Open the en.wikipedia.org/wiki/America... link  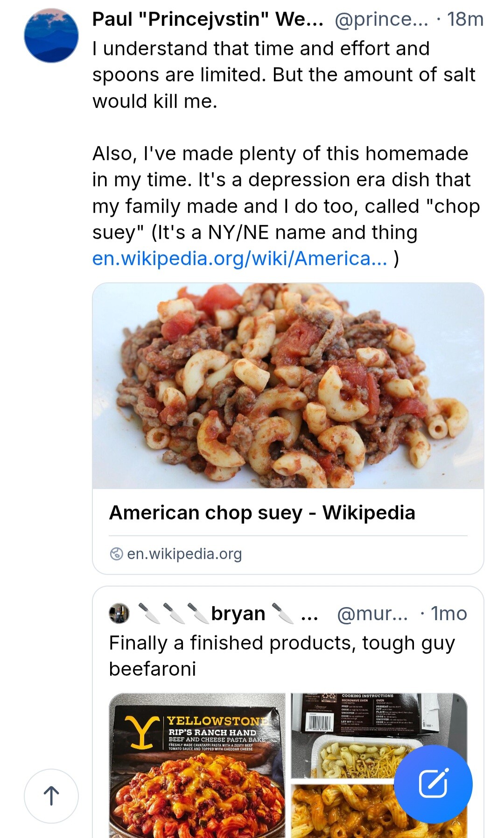(x=239, y=258)
